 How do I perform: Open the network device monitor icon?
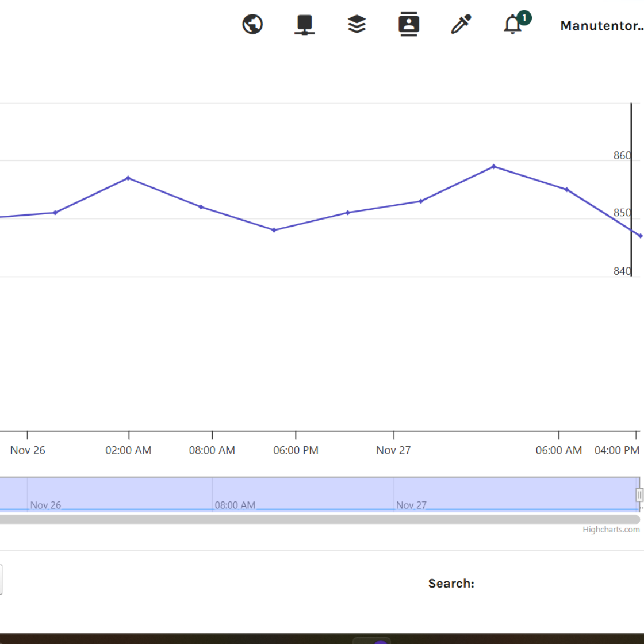[304, 25]
